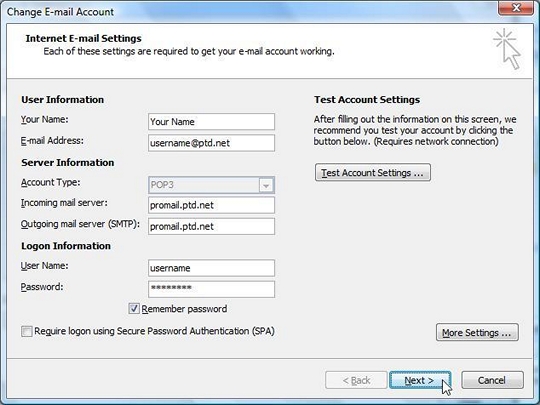
Task: Click the POP3 Account Type combo box
Action: tap(211, 185)
